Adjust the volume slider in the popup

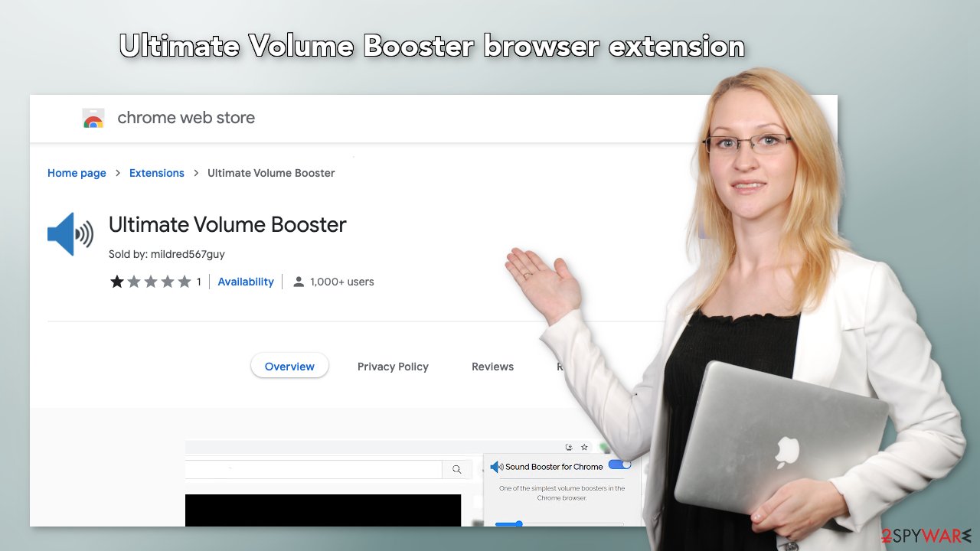point(559,524)
